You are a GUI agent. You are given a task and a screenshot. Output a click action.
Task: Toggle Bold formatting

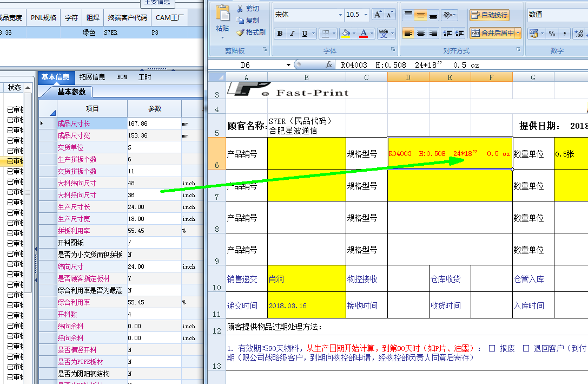[280, 34]
